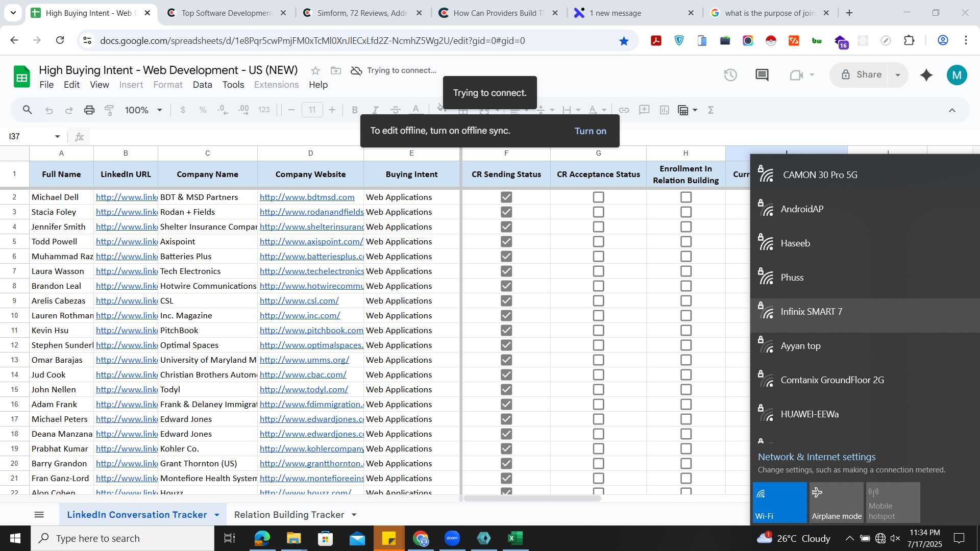Increase font size with plus icon
Viewport: 980px width, 551px height.
click(x=332, y=110)
